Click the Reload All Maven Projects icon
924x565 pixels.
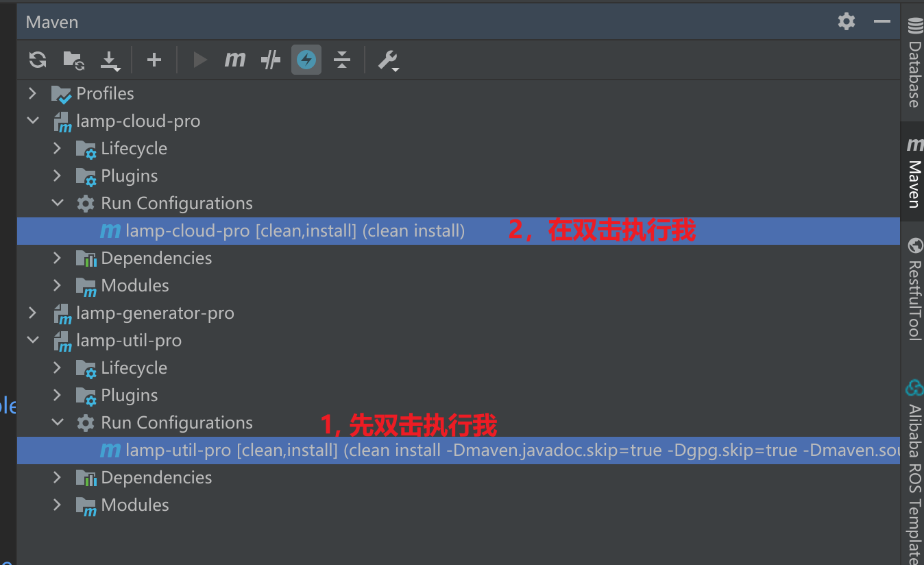38,60
